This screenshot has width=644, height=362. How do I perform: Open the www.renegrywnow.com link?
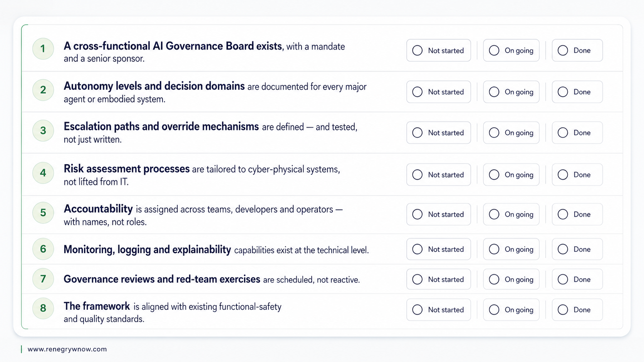pos(67,349)
